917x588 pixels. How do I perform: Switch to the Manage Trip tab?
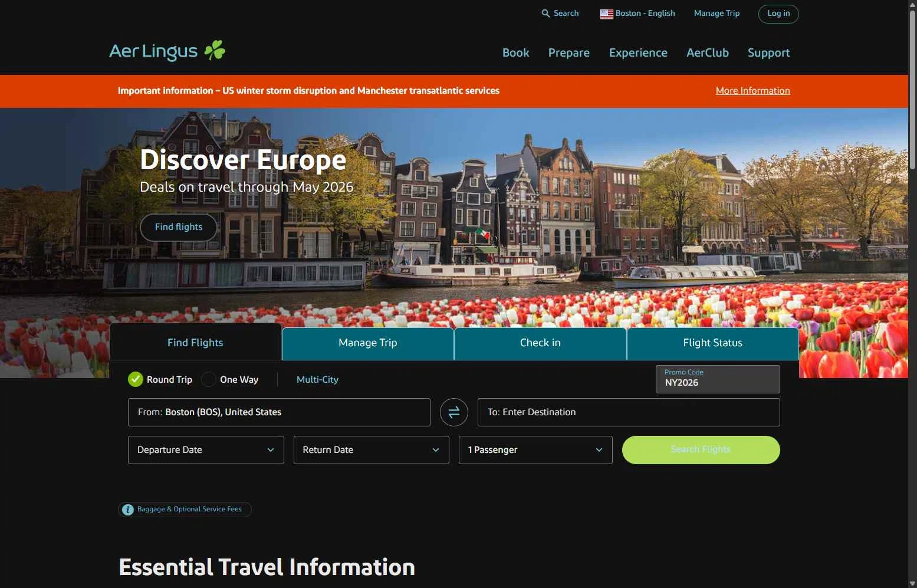tap(368, 343)
